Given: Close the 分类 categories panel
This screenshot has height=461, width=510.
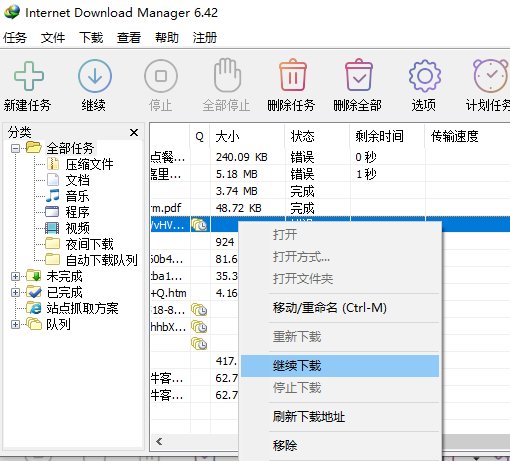Looking at the screenshot, I should pyautogui.click(x=134, y=133).
